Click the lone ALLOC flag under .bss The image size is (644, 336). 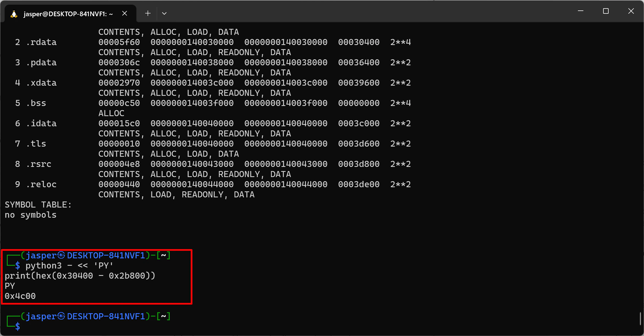click(111, 113)
